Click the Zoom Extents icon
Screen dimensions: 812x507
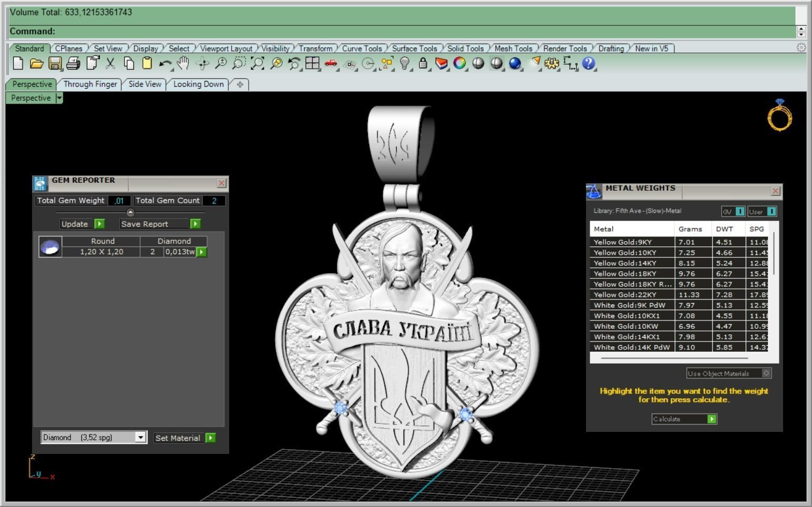point(258,64)
